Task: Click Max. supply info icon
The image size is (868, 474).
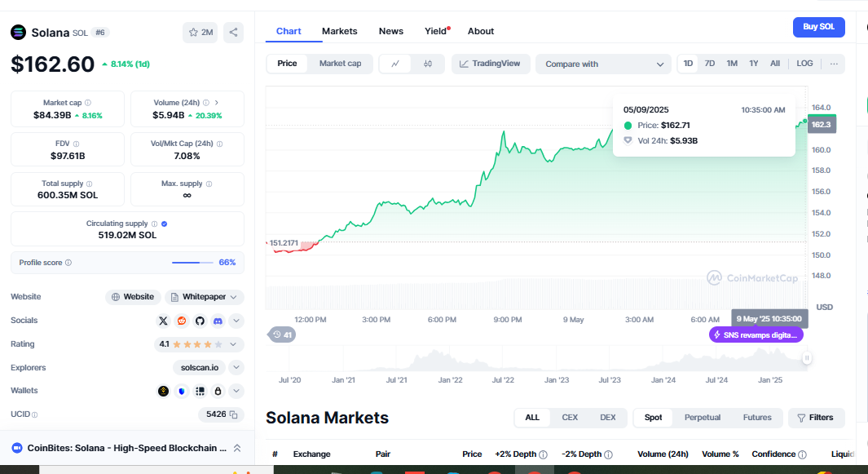Action: point(209,184)
